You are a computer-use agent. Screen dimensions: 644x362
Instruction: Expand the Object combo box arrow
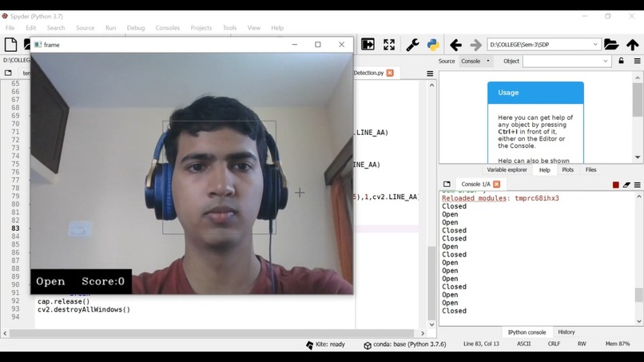point(605,62)
